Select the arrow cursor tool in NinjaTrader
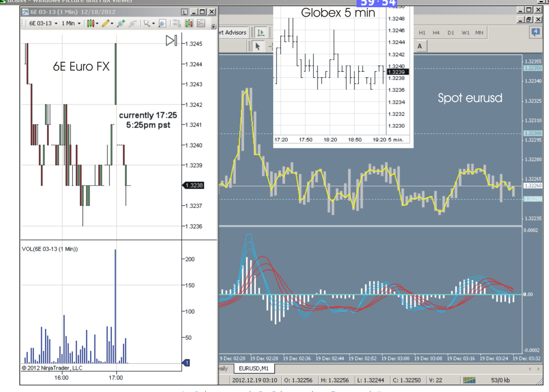This screenshot has height=392, width=549. pyautogui.click(x=147, y=23)
